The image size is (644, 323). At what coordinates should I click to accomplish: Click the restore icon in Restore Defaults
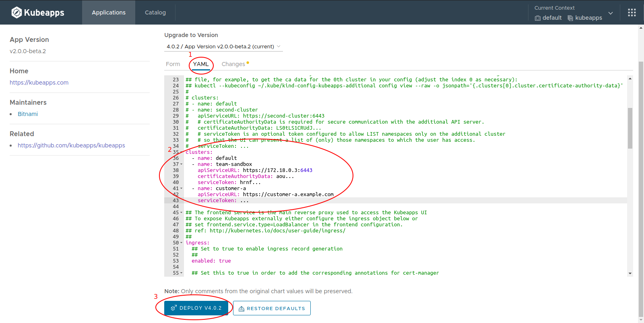(x=242, y=309)
